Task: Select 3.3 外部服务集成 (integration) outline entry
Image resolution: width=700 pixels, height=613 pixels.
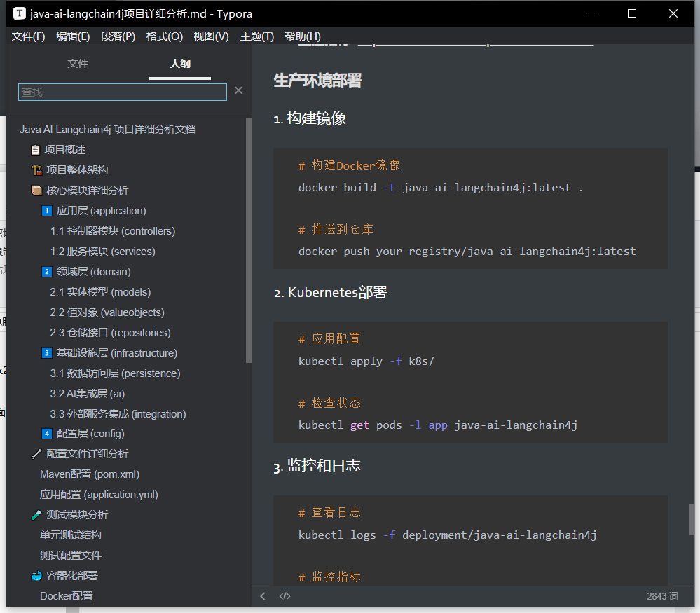Action: (x=118, y=414)
